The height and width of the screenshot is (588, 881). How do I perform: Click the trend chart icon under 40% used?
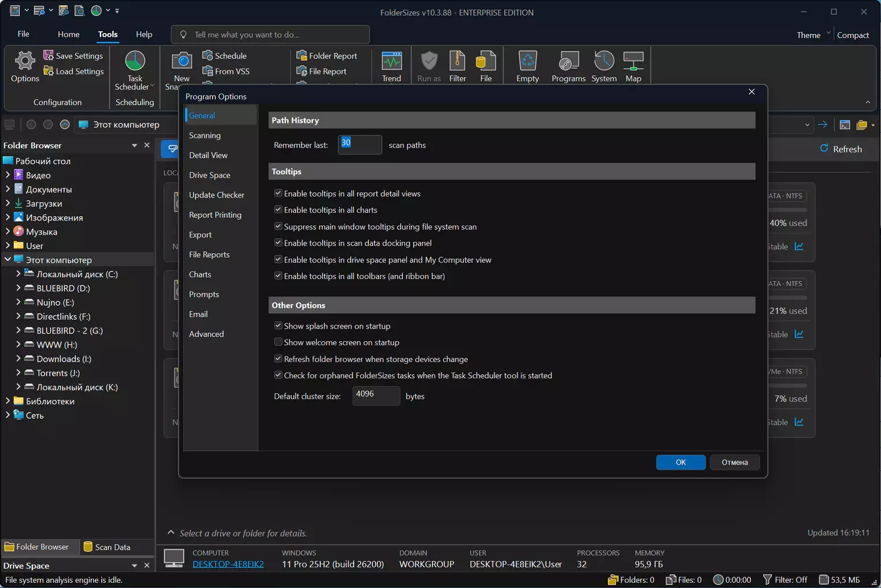[x=799, y=246]
